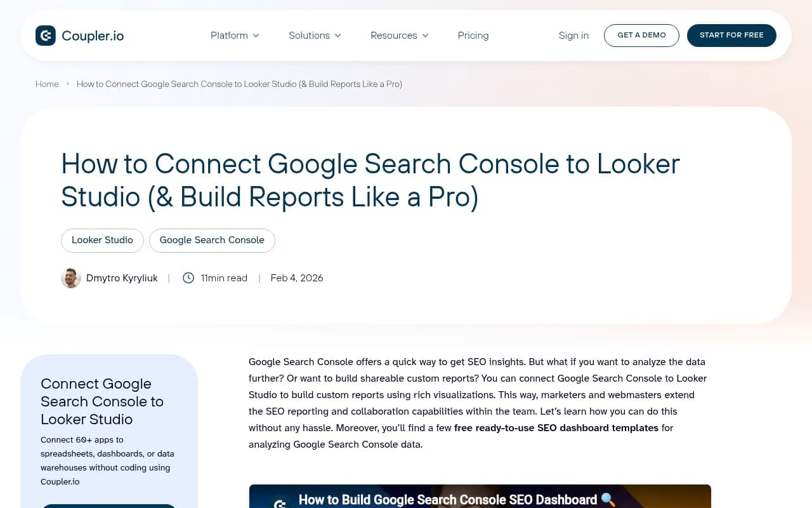The height and width of the screenshot is (508, 812).
Task: Click the START FOR FREE button
Action: tap(731, 36)
